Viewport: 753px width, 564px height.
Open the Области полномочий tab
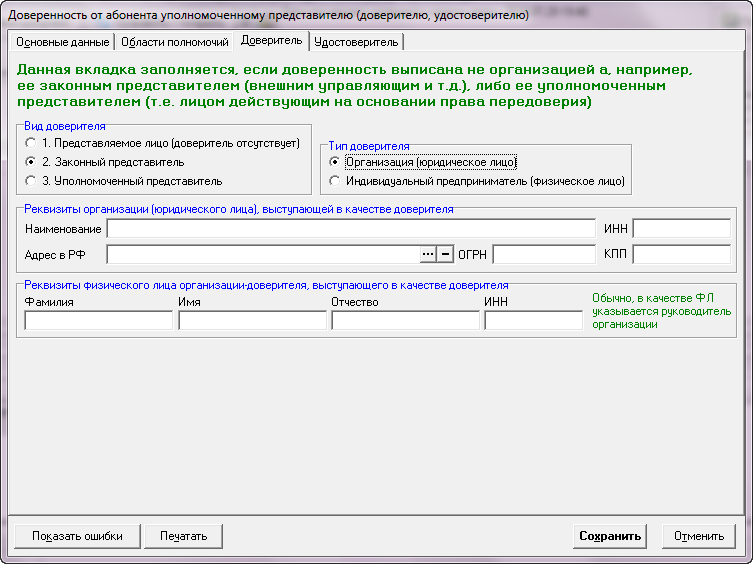tap(174, 42)
